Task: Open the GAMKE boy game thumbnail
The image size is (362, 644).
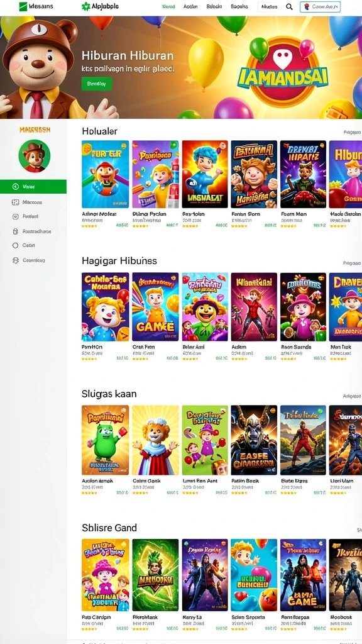Action: coord(155,307)
